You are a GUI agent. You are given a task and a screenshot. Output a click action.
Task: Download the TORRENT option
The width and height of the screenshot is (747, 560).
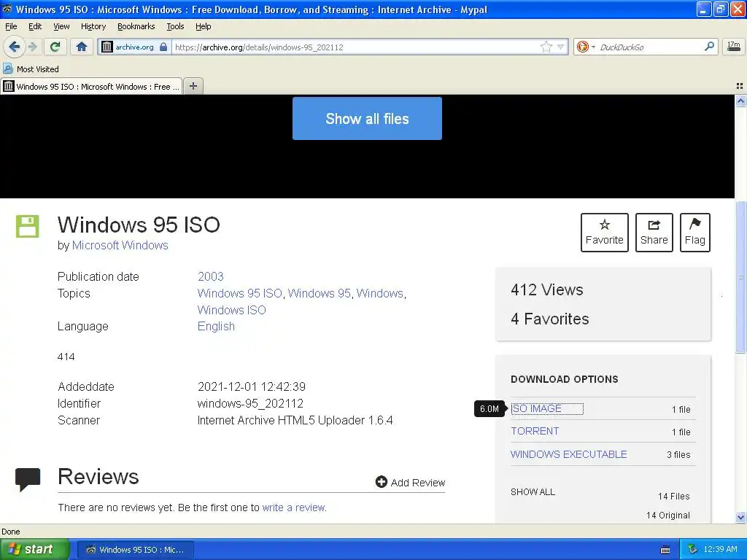click(535, 431)
